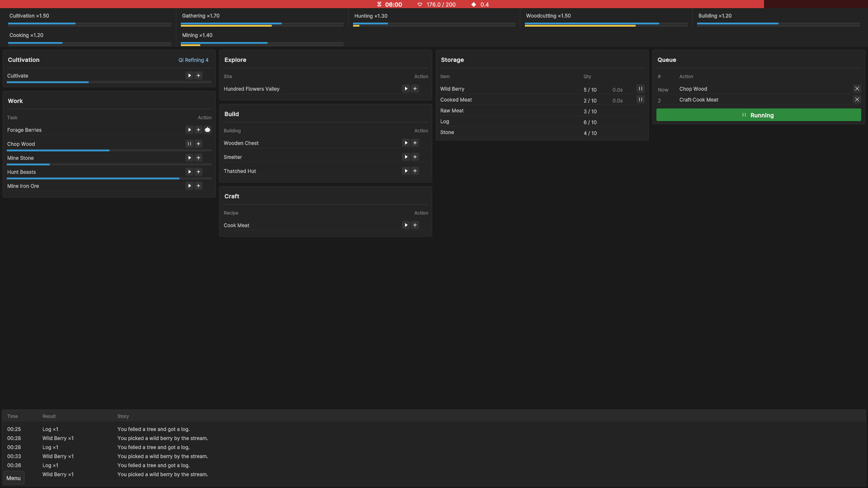Click the Hunting ×1.30 skill label

click(x=371, y=16)
